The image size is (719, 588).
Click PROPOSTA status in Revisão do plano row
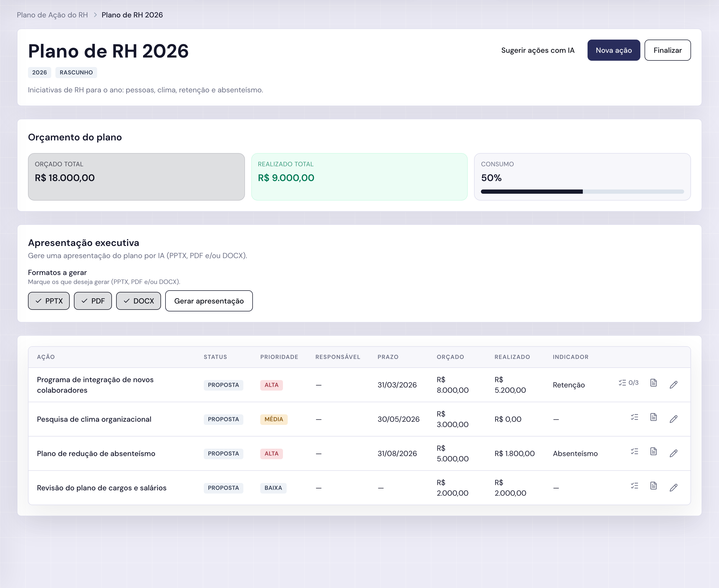[x=223, y=488]
